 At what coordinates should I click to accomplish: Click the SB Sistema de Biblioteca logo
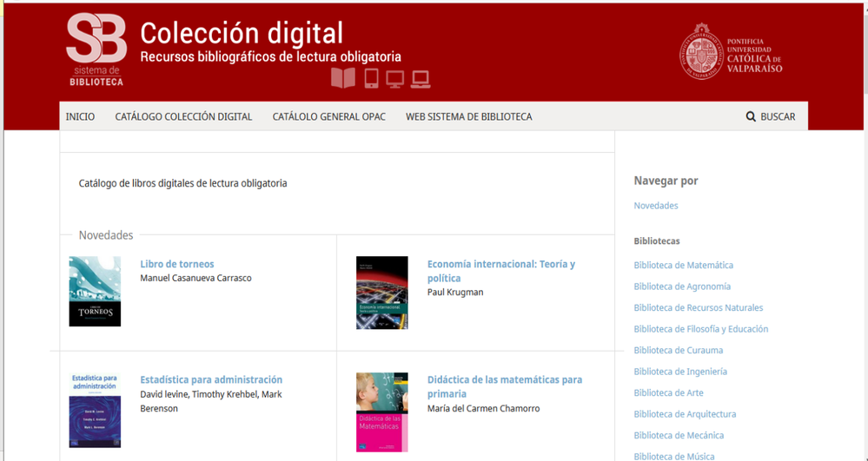point(96,49)
